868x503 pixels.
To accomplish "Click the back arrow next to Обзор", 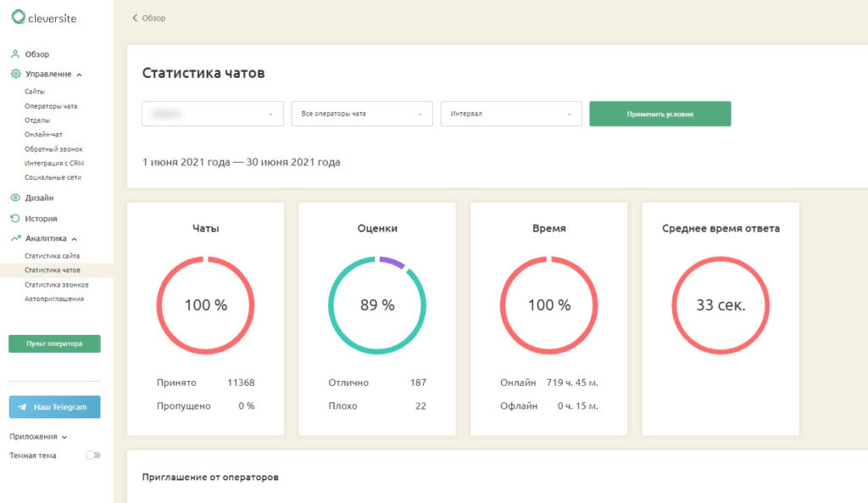I will coord(135,18).
